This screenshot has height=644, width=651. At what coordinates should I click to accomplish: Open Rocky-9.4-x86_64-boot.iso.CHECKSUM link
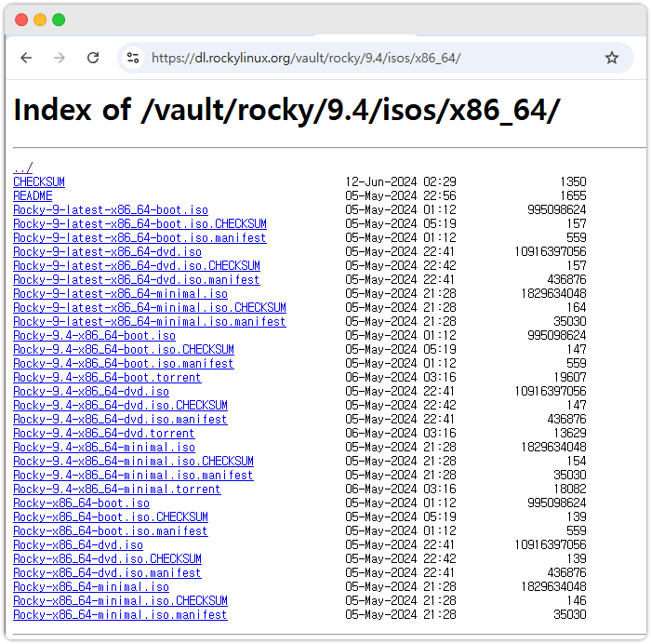(124, 349)
